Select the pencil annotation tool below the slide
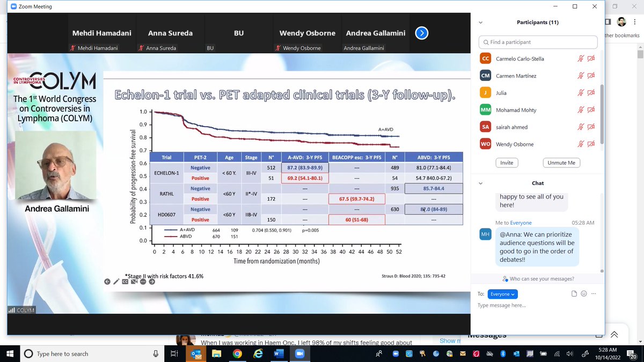The width and height of the screenshot is (644, 362). (x=116, y=282)
